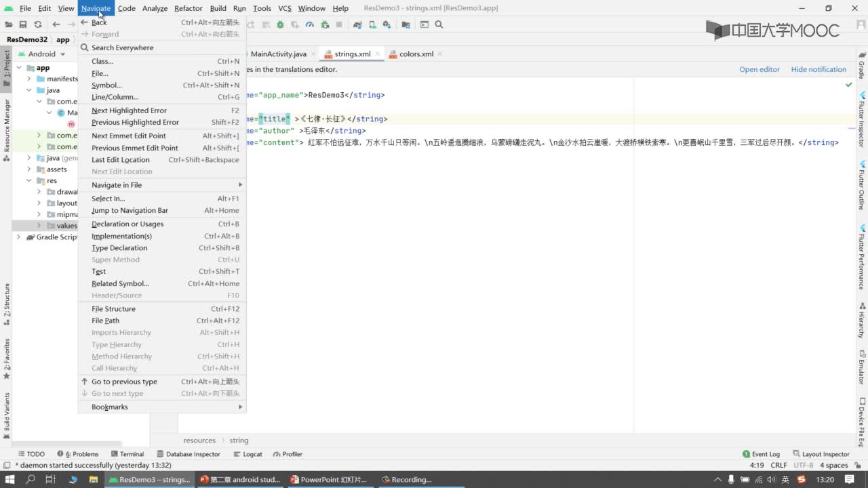
Task: Expand the manifests folder node
Action: point(29,79)
